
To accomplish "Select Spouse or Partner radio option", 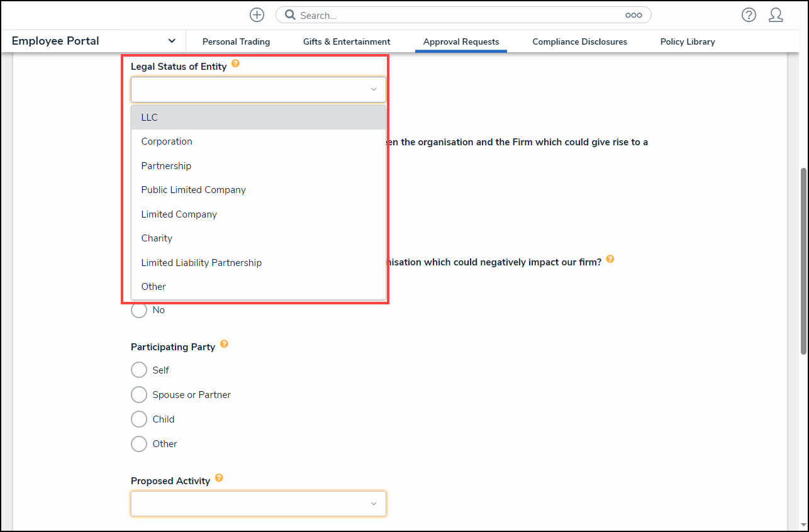I will (139, 395).
